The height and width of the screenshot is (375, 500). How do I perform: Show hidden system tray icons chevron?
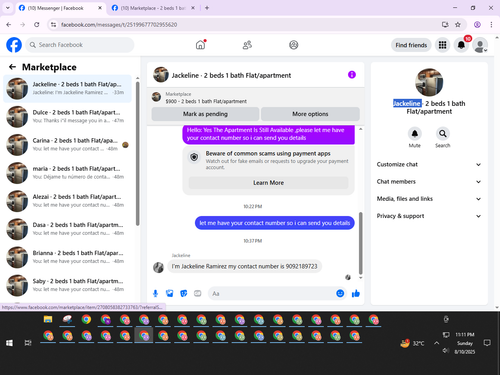tap(436, 343)
